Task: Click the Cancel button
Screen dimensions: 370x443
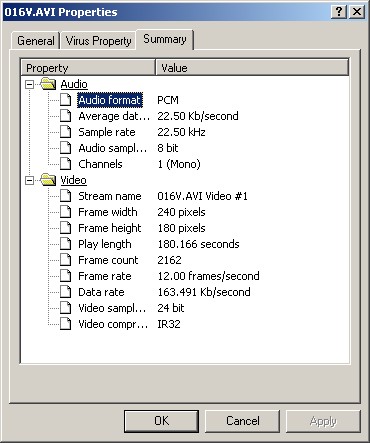Action: click(242, 421)
